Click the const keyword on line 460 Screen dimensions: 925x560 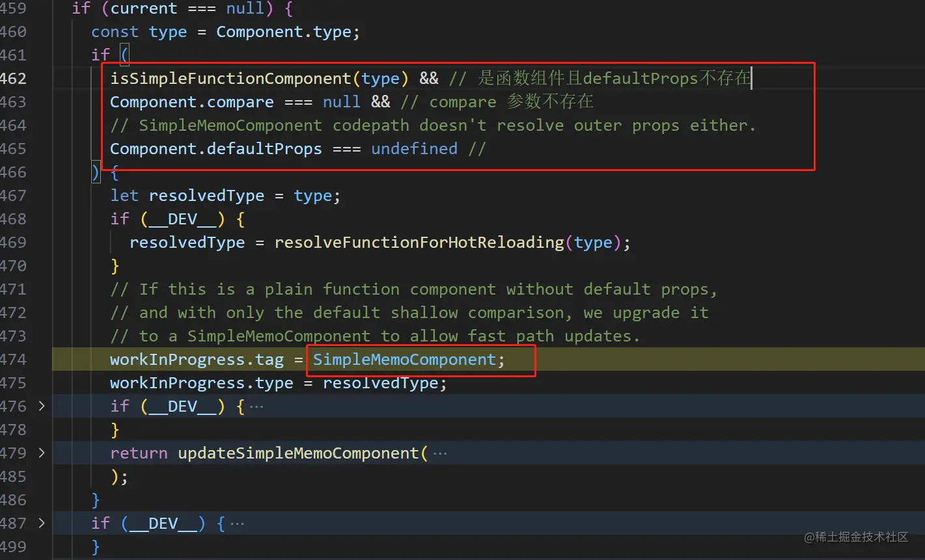click(115, 31)
